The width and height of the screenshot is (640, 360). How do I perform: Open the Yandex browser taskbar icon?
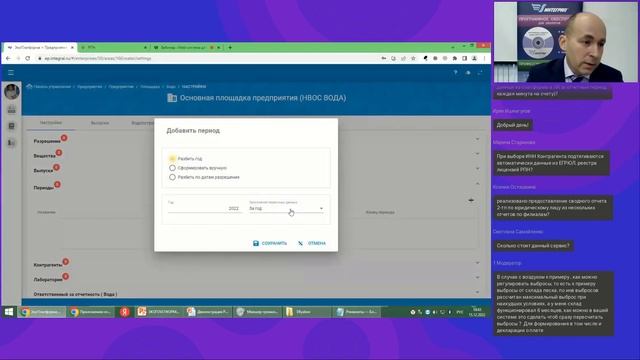pos(125,312)
